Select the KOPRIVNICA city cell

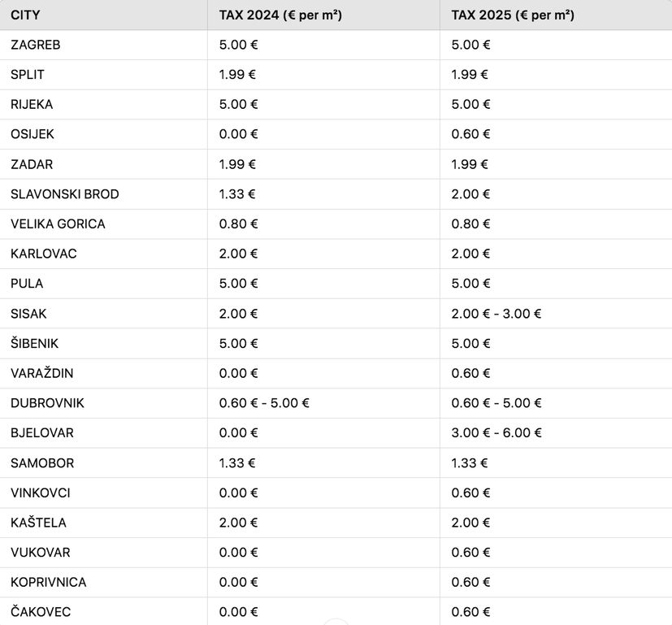pyautogui.click(x=49, y=583)
